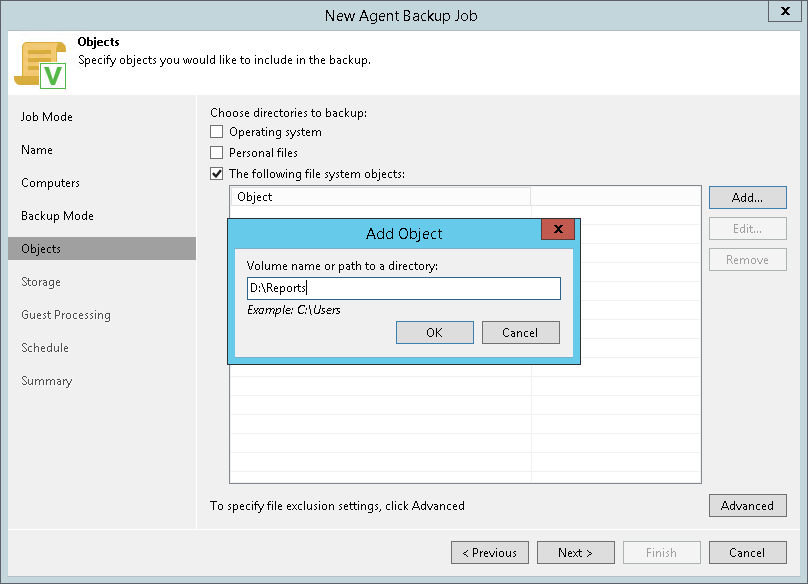808x584 pixels.
Task: Click the Add... button
Action: [x=747, y=197]
